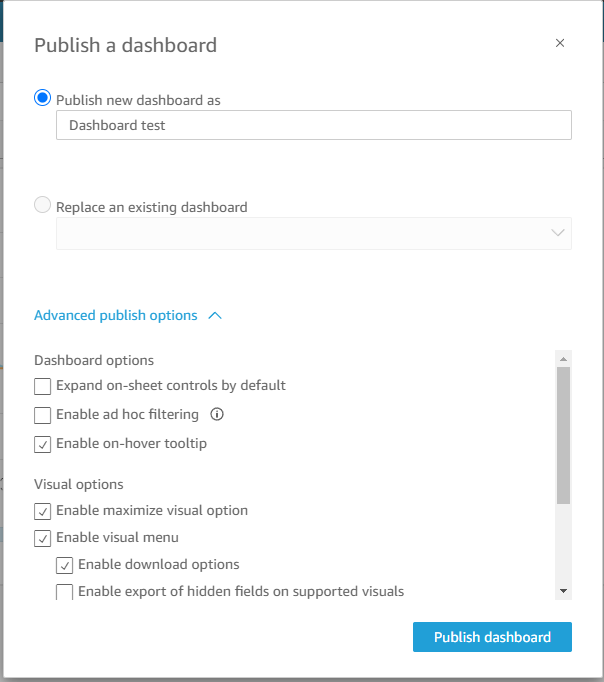
Task: Click the Advanced publish options link
Action: click(x=116, y=316)
